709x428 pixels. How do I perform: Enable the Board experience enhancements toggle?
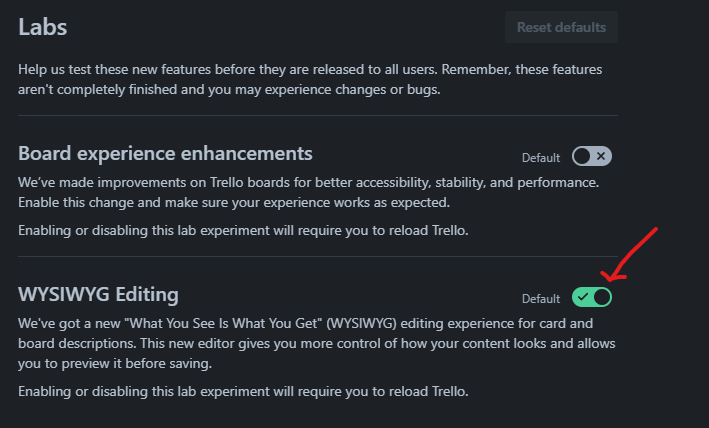(591, 156)
